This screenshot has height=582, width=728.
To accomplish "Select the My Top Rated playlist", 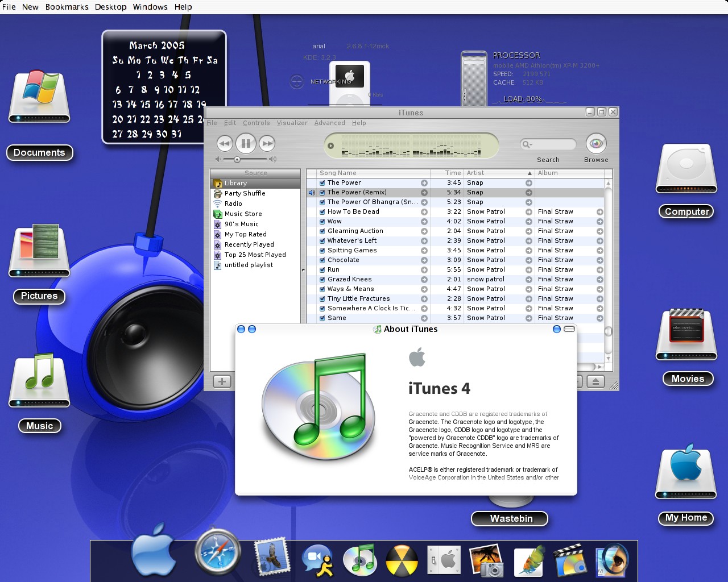I will (245, 234).
